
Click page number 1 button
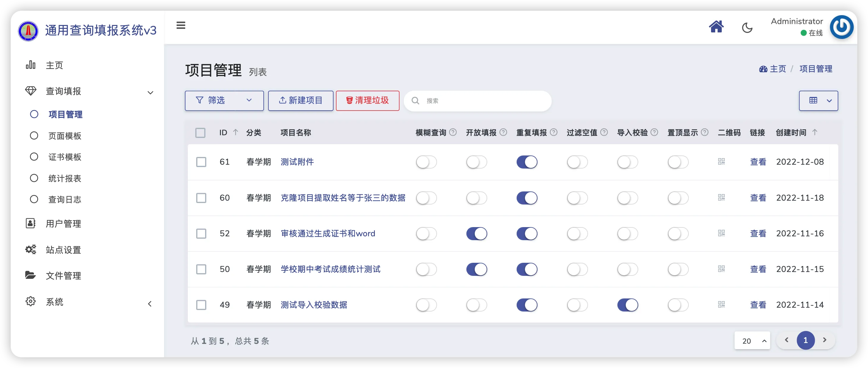coord(805,340)
